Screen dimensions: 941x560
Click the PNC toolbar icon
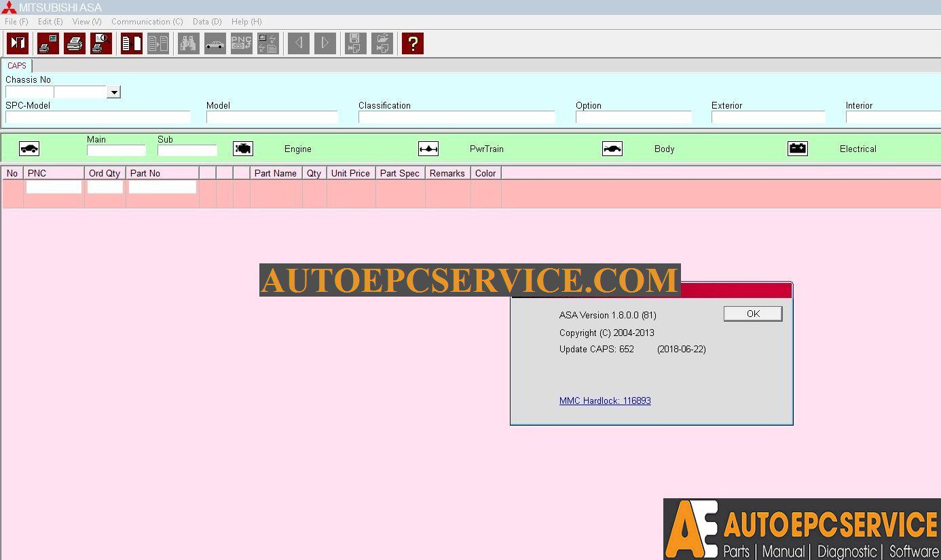click(x=242, y=43)
